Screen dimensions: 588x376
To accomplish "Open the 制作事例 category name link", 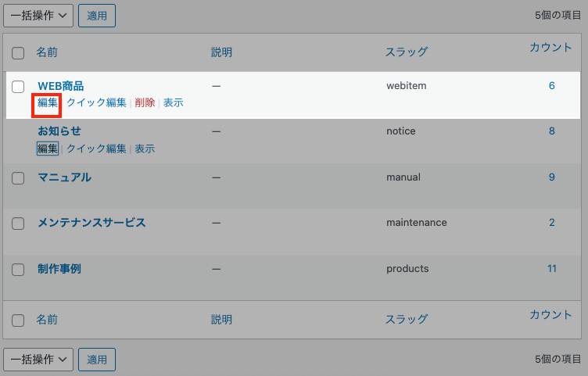I will point(59,269).
